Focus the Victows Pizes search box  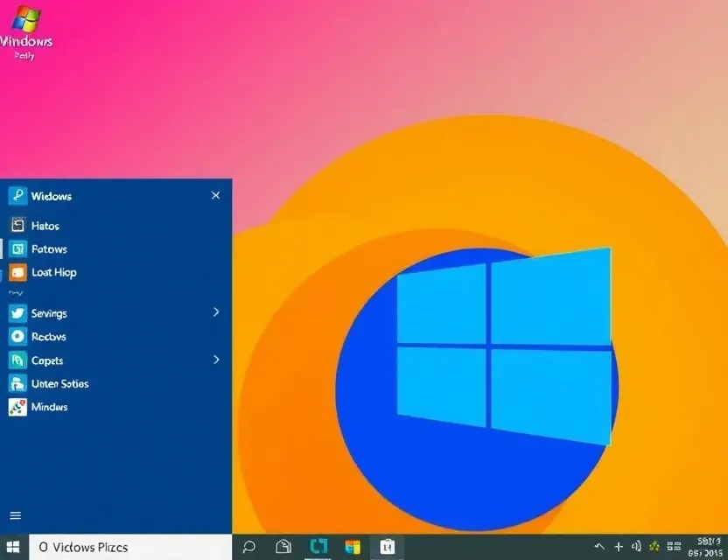tap(130, 547)
